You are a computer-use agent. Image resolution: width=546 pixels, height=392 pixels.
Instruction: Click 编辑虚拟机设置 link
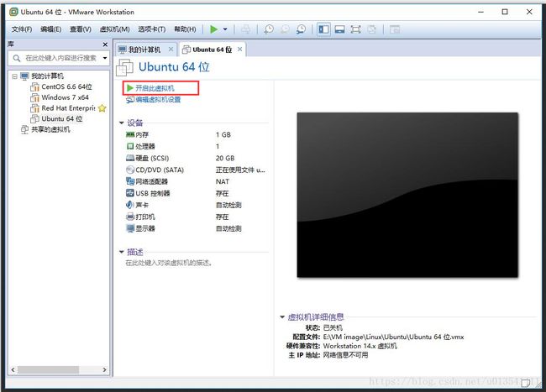(158, 100)
